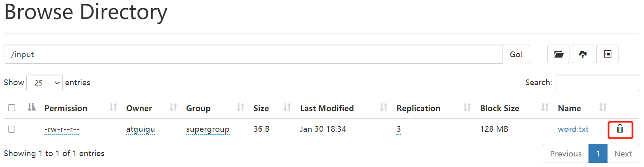The image size is (644, 167).
Task: Sort by Size column arrows
Action: coord(287,107)
